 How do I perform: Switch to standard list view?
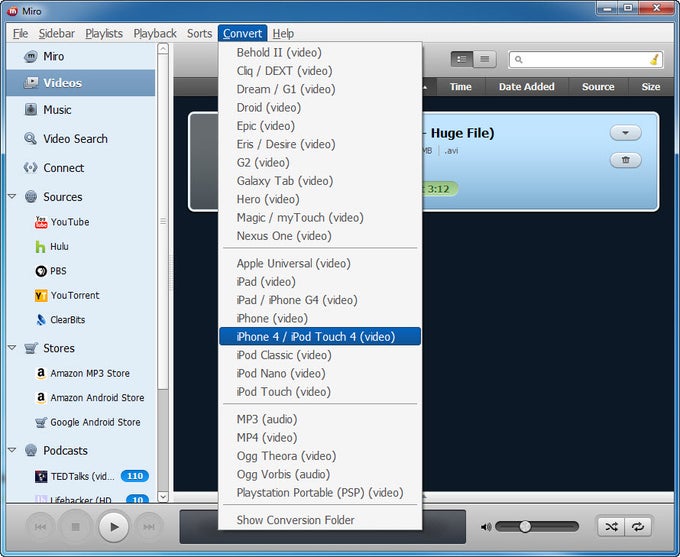point(462,59)
